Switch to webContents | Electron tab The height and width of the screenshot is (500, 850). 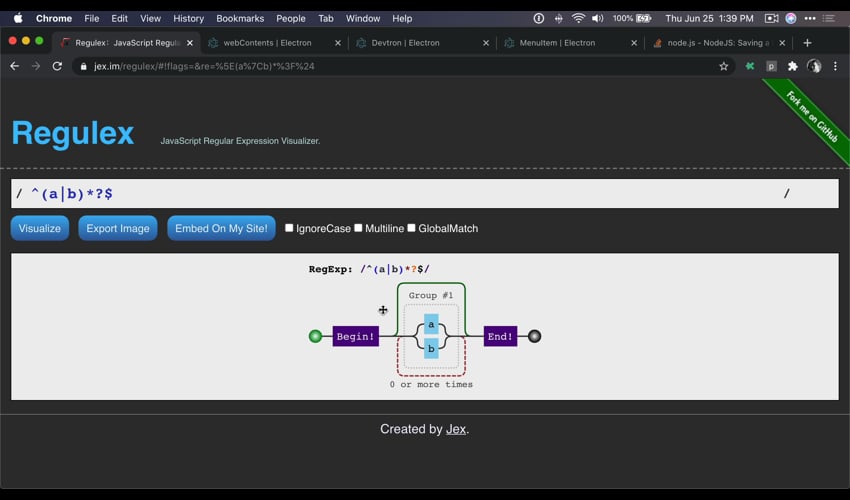coord(267,43)
